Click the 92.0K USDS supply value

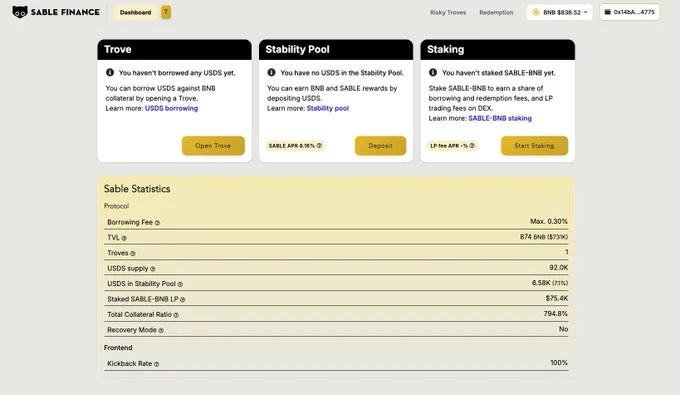pyautogui.click(x=559, y=268)
